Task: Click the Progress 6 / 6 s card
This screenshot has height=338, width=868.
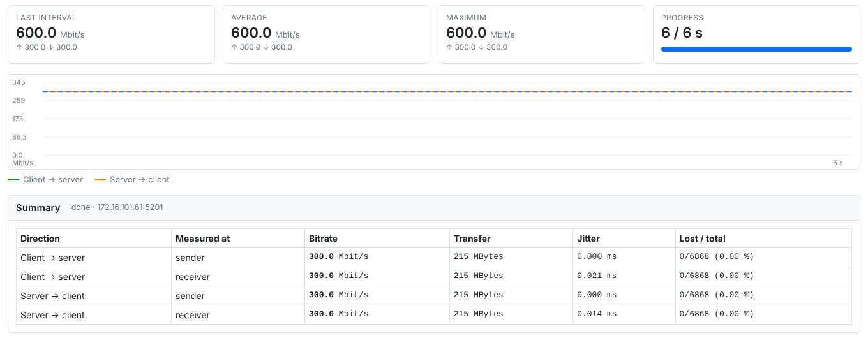Action: click(x=756, y=34)
